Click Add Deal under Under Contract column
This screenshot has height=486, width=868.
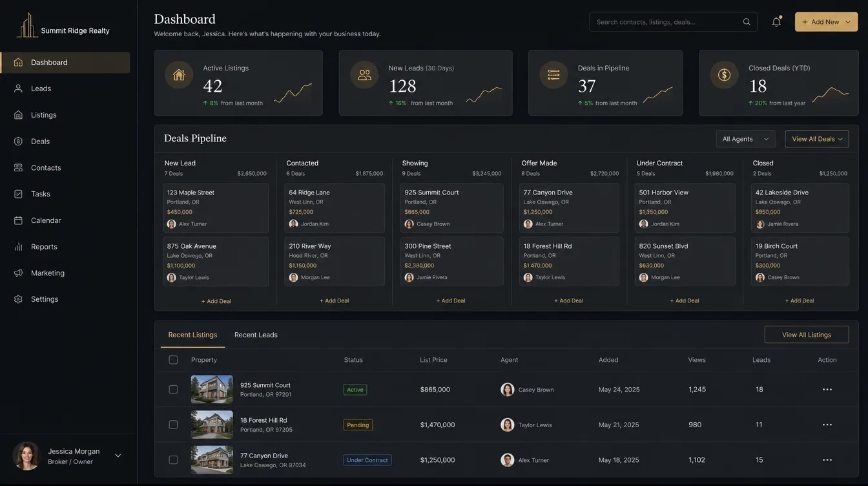coord(685,301)
